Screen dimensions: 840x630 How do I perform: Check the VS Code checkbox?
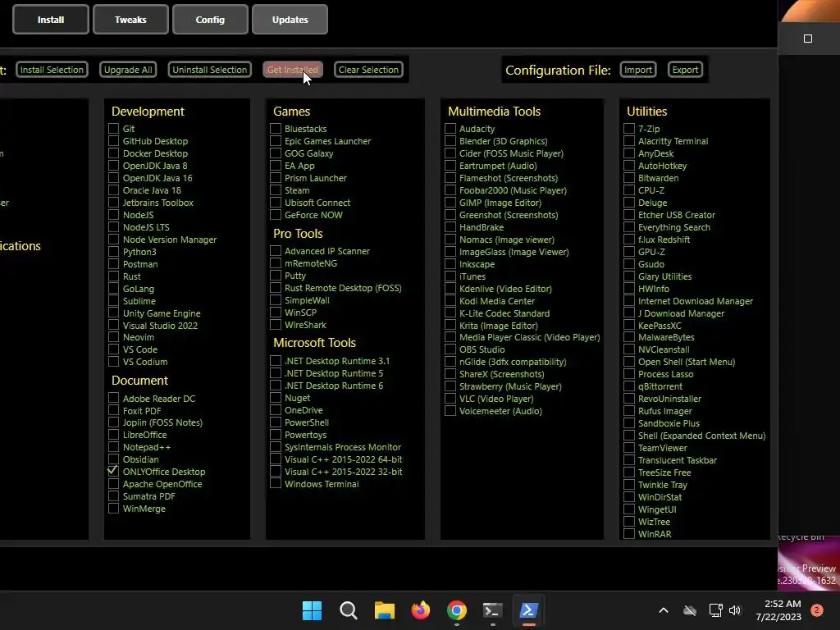pyautogui.click(x=113, y=349)
